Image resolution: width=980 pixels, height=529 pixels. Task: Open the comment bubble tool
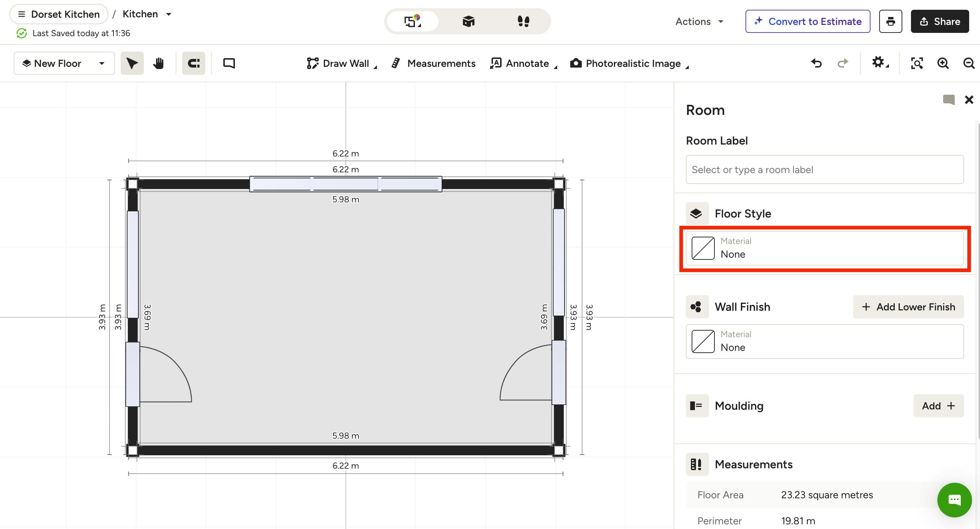coord(229,63)
